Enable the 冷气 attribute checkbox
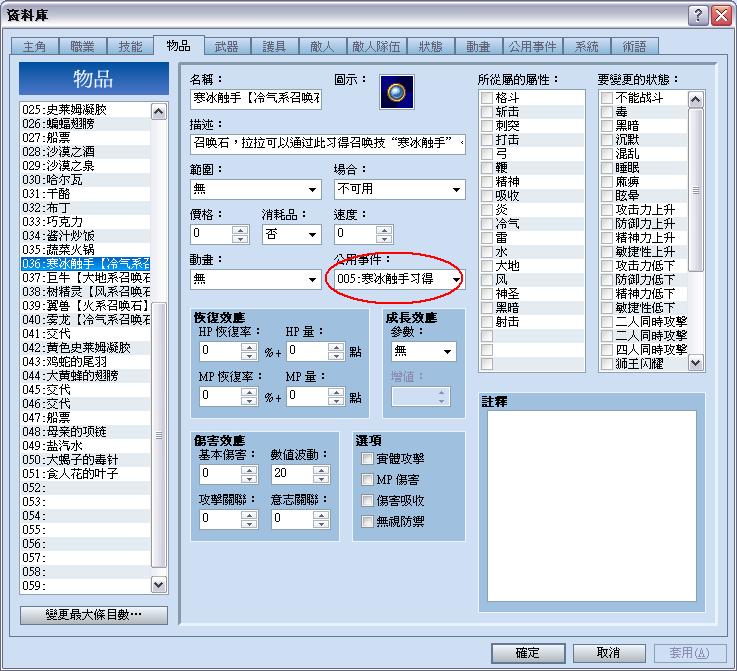 coord(487,224)
